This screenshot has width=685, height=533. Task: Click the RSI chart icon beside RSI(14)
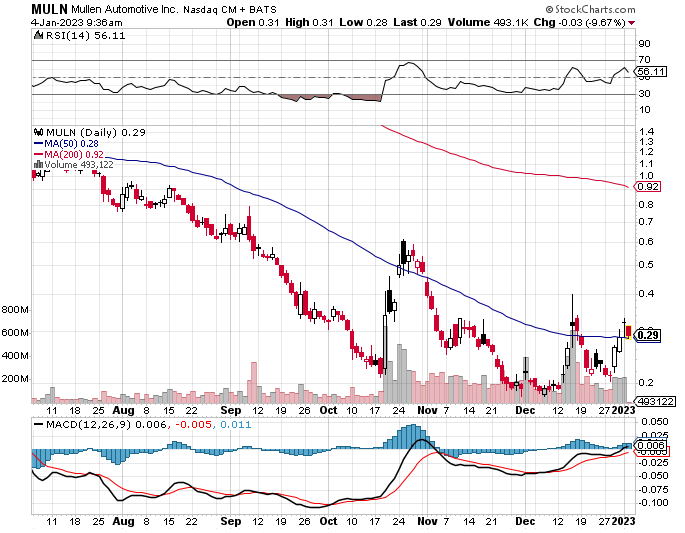click(x=38, y=35)
